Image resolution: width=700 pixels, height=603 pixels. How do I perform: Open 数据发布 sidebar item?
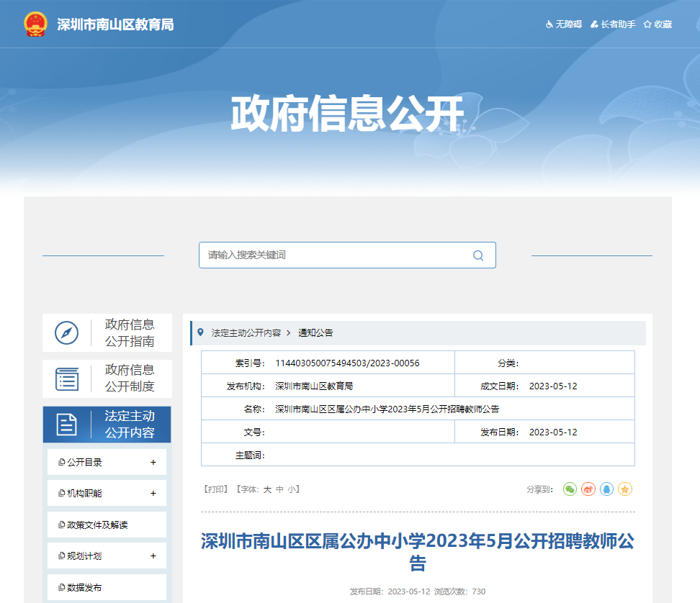pos(85,588)
